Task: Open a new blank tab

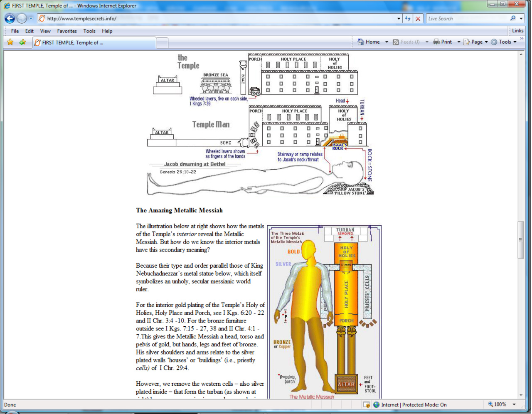Action: (162, 43)
